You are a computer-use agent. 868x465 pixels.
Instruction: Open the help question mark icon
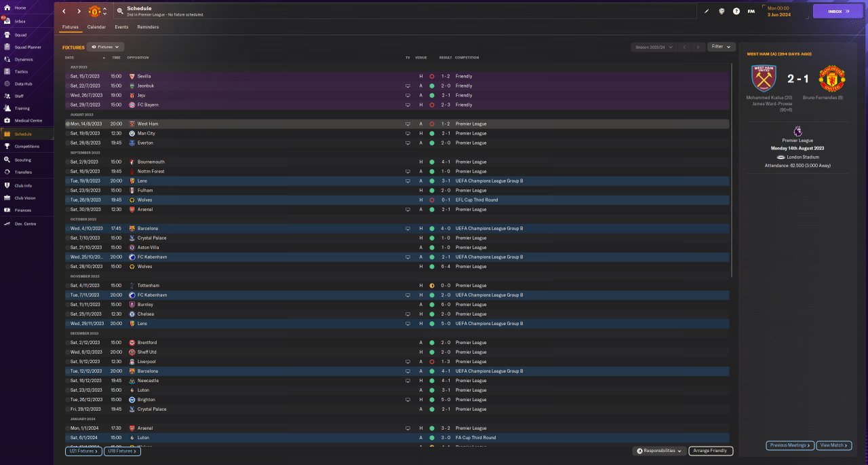click(x=736, y=12)
